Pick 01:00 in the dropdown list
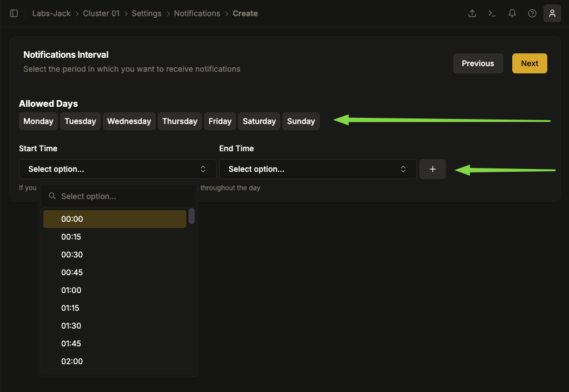Screen dimensions: 569x392 (115, 290)
